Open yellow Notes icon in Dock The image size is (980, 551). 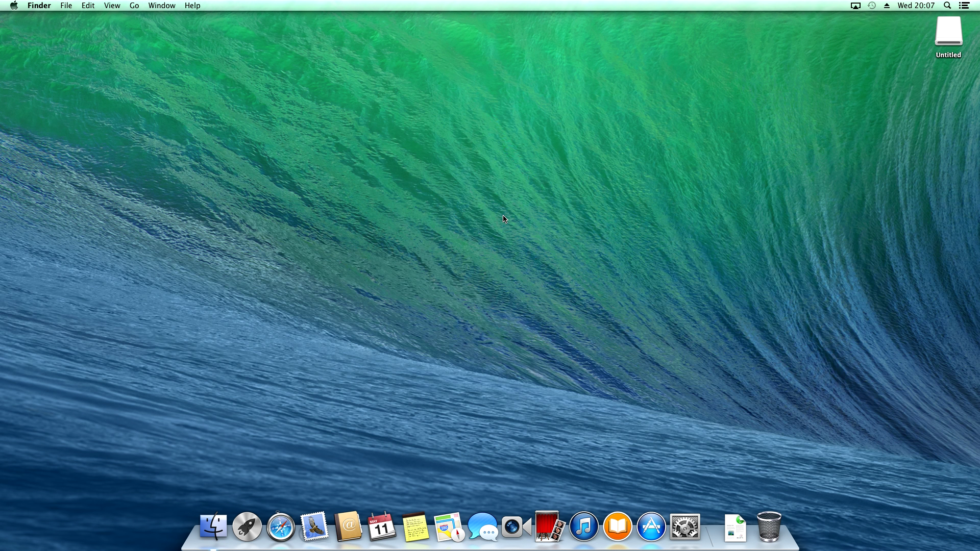415,527
